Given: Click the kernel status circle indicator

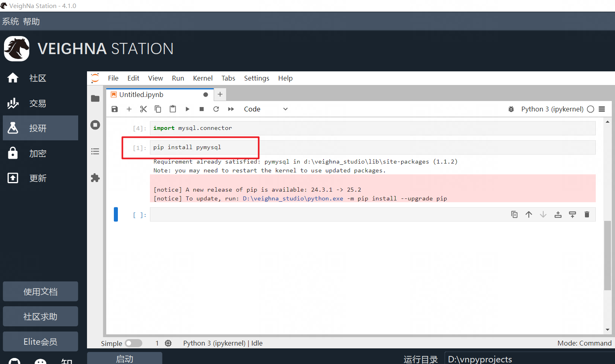Looking at the screenshot, I should click(591, 109).
